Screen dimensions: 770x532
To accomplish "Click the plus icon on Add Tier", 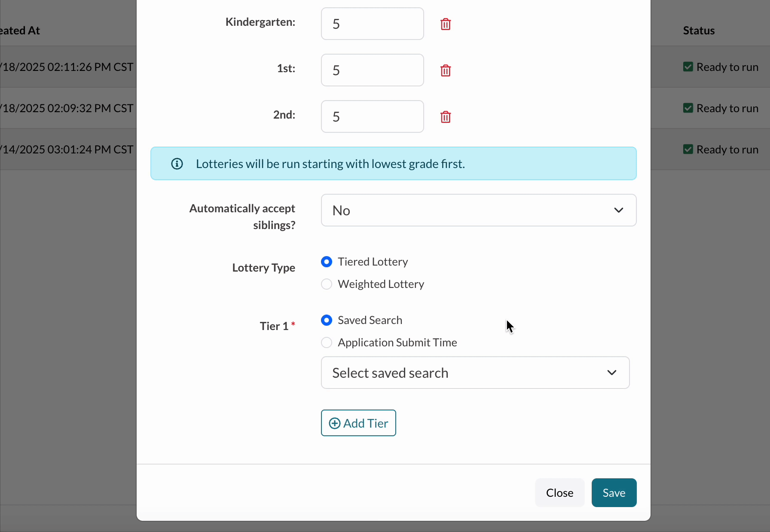I will pyautogui.click(x=334, y=423).
